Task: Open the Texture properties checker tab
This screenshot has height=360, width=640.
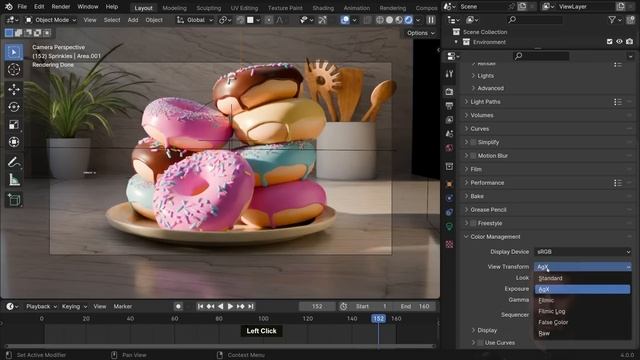Action: coord(449,244)
